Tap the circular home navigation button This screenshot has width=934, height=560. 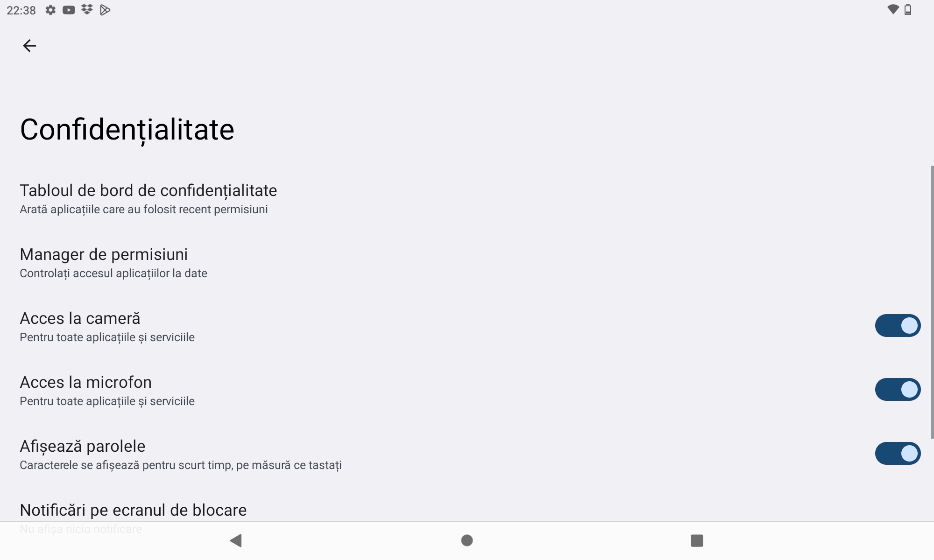coord(467,540)
